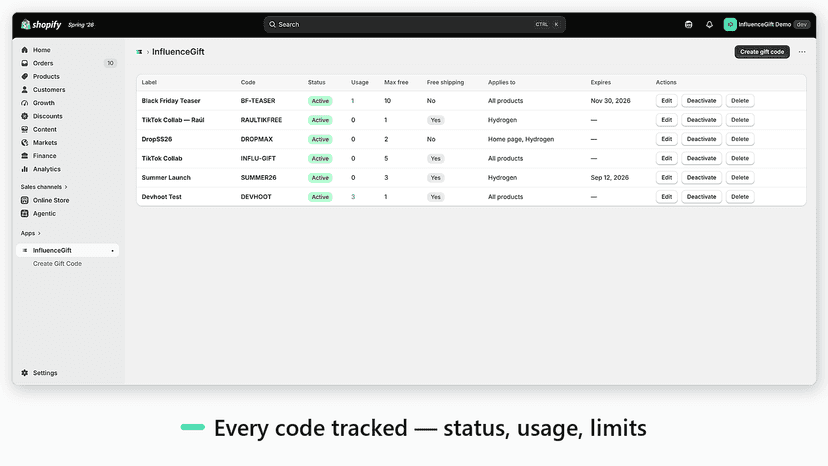Click the Online Store icon
Screen dimensions: 828x466
(24, 200)
